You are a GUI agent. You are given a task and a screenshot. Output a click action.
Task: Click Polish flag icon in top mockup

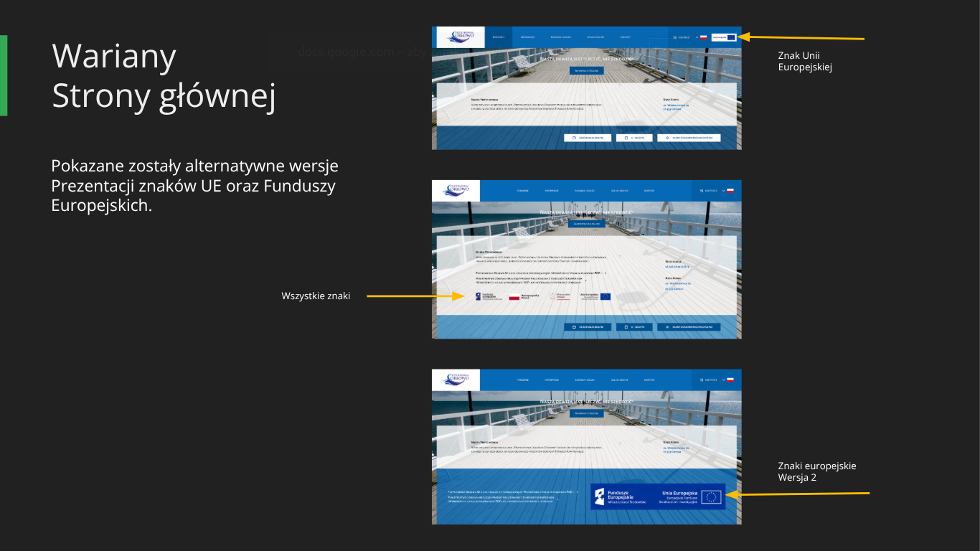coord(704,37)
